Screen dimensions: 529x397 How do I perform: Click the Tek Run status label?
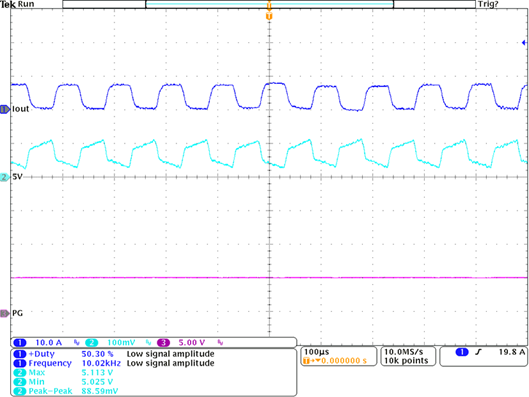click(x=17, y=4)
